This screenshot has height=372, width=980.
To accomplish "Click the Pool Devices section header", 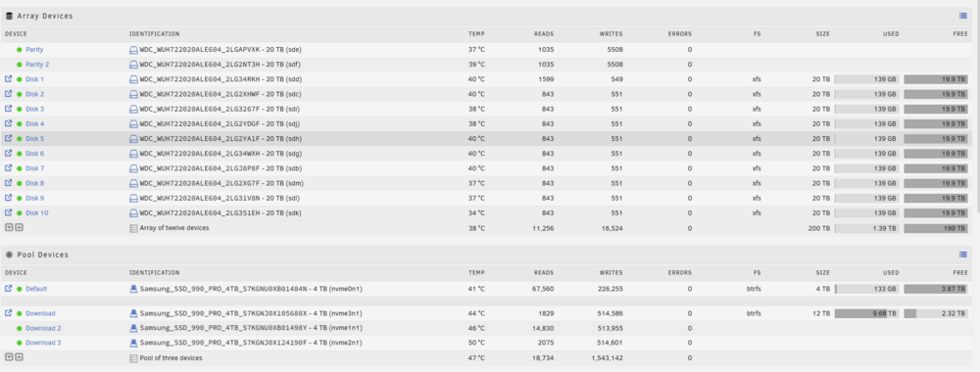I will pyautogui.click(x=42, y=255).
